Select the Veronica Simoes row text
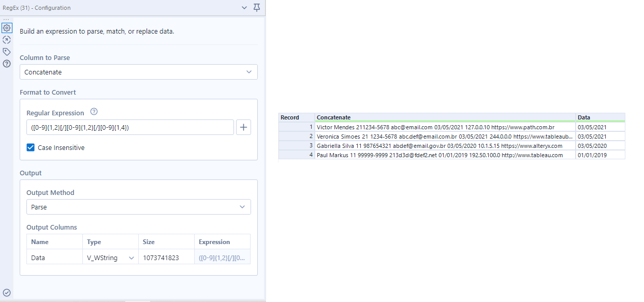Screen dimensions: 644x302 click(x=445, y=137)
